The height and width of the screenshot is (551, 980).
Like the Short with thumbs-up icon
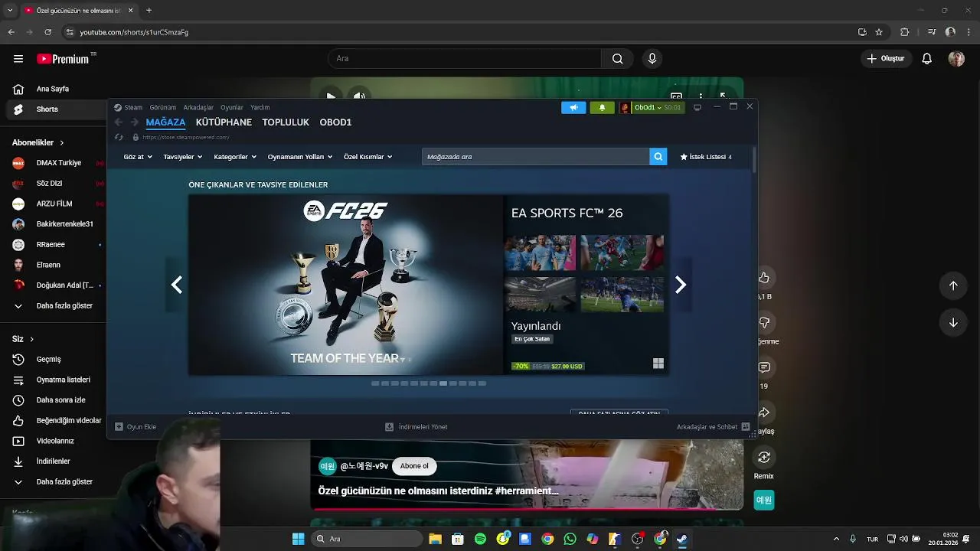pos(764,278)
